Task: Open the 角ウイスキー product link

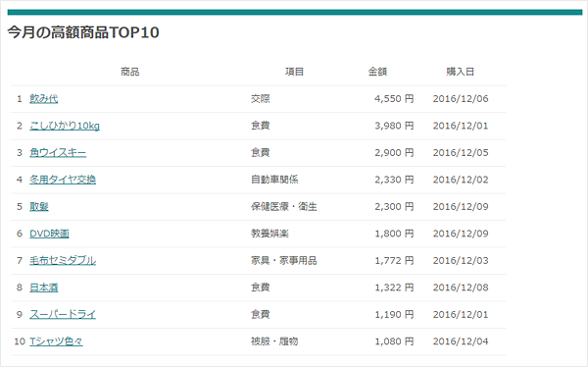Action: [x=58, y=153]
